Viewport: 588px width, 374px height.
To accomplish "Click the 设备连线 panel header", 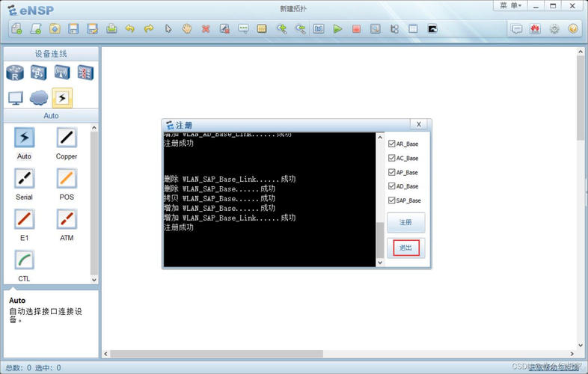I will [51, 54].
